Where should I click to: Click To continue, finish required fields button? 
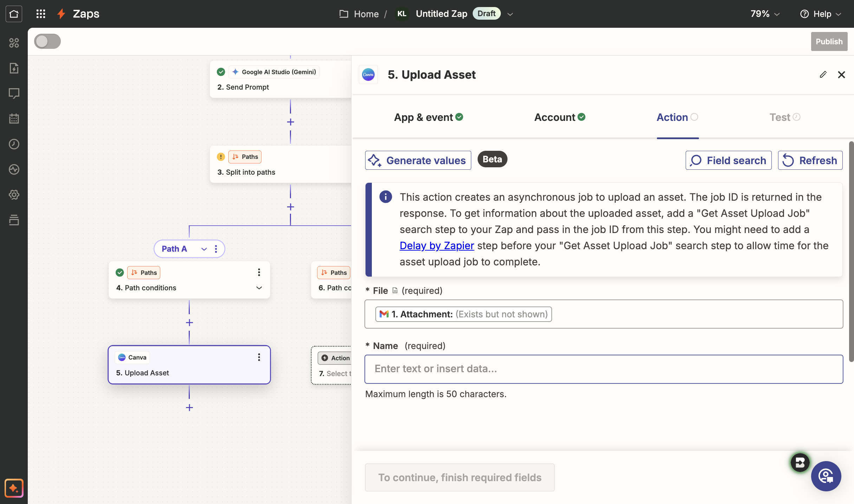click(x=460, y=477)
